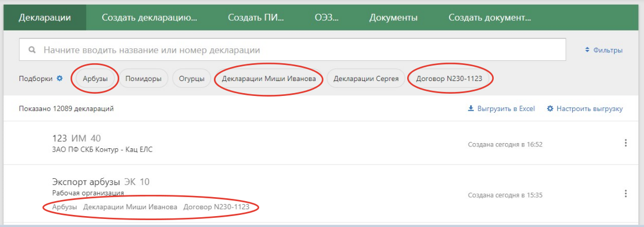Open Подборки settings gear icon
Screen dimensions: 644x227
point(60,78)
